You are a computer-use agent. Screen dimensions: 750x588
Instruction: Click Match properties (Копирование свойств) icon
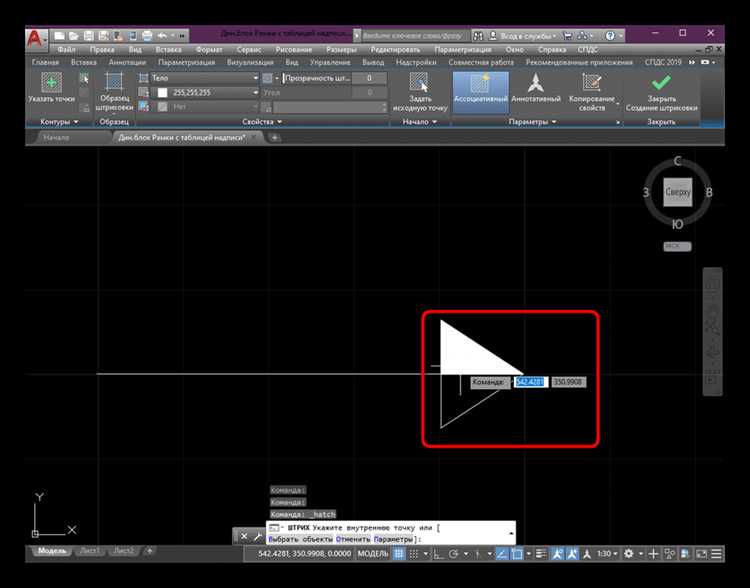coord(592,82)
